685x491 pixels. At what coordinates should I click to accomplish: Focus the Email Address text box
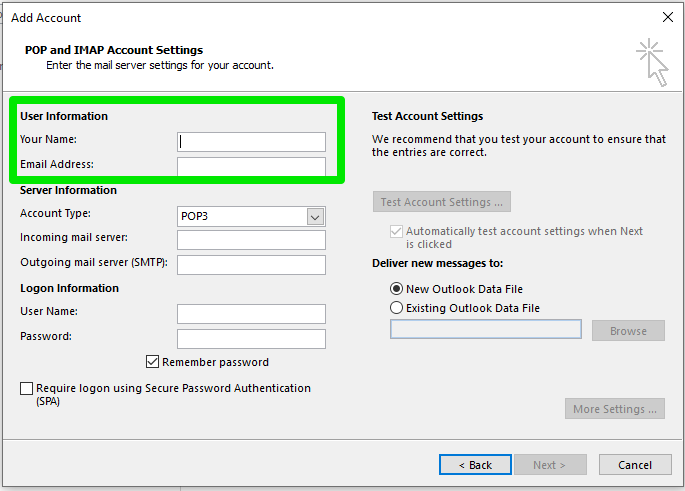click(x=251, y=167)
